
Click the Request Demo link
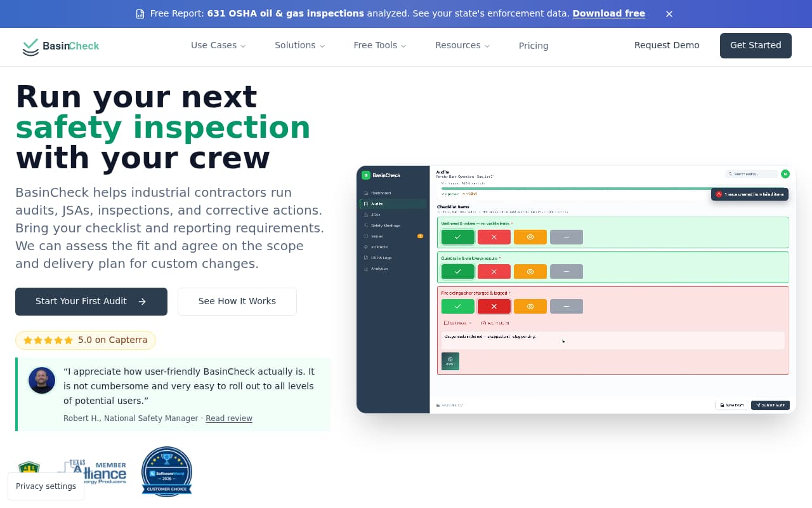(x=667, y=46)
